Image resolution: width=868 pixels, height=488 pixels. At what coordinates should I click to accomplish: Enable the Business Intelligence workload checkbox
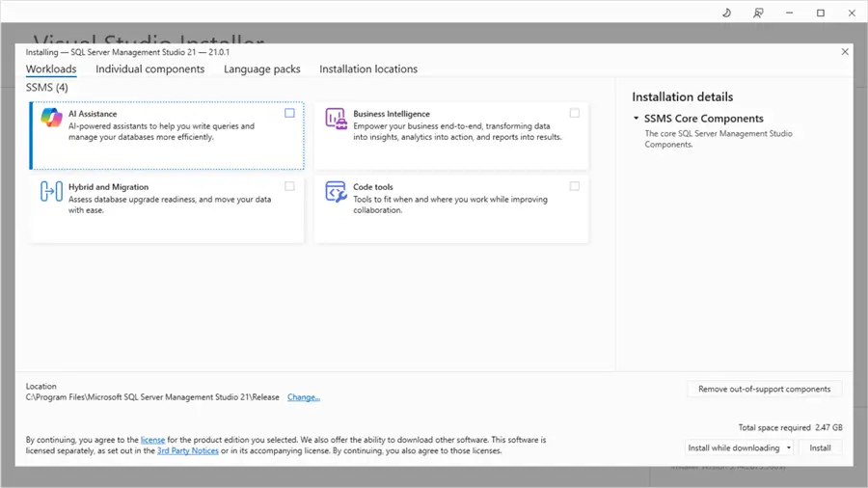575,113
